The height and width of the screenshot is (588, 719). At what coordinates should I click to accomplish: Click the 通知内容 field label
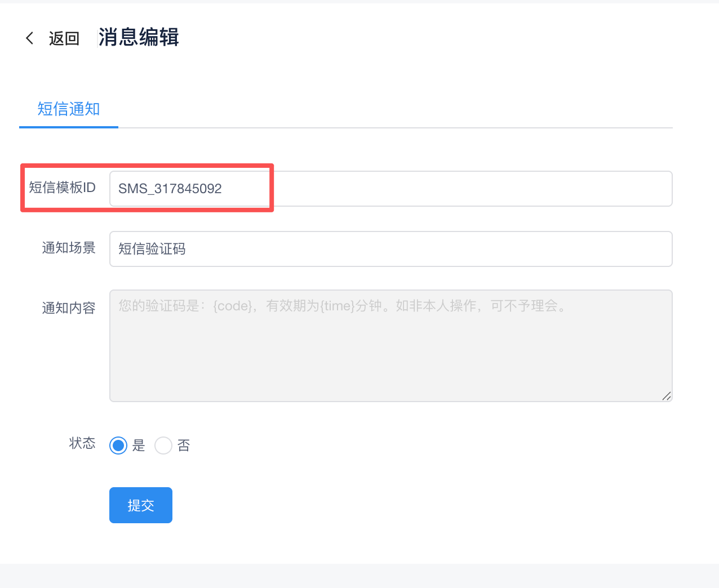(x=69, y=308)
